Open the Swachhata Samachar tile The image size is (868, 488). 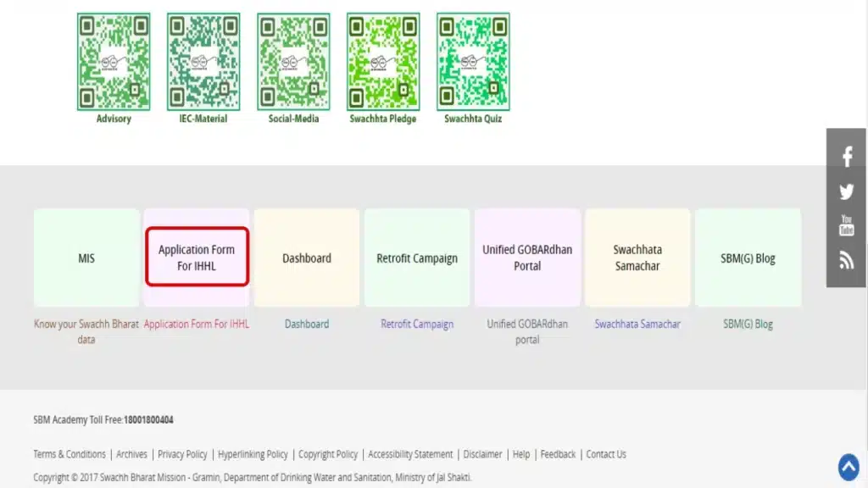637,258
